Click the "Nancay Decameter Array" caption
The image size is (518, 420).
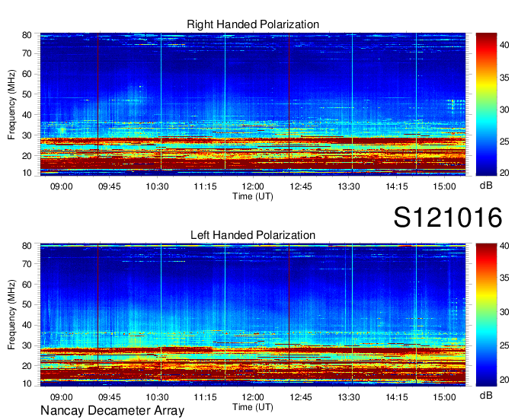pyautogui.click(x=112, y=410)
